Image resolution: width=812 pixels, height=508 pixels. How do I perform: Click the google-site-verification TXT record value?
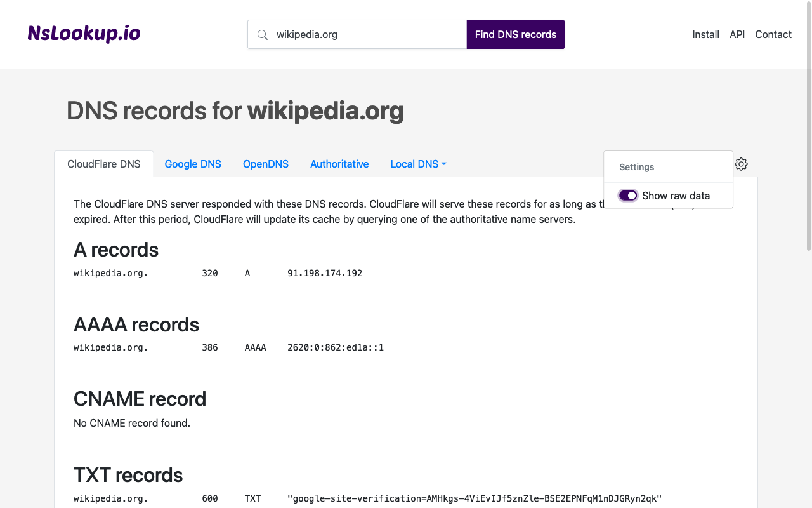(x=475, y=498)
